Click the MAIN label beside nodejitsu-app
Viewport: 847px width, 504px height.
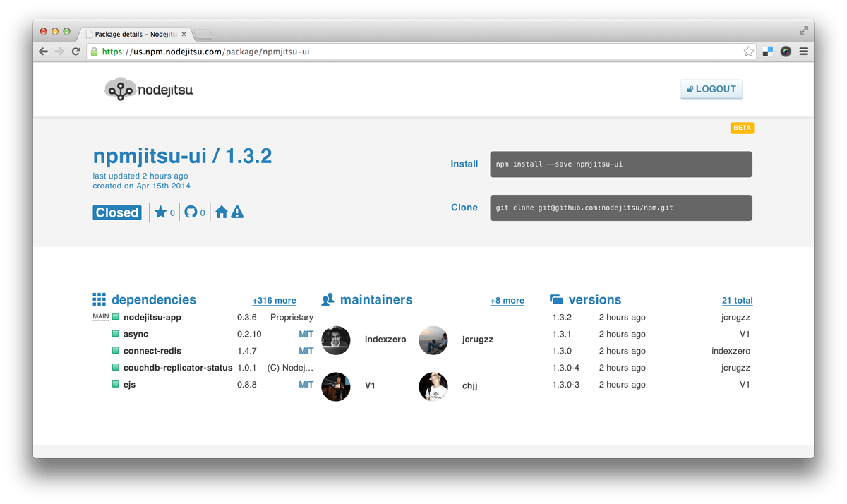click(101, 317)
